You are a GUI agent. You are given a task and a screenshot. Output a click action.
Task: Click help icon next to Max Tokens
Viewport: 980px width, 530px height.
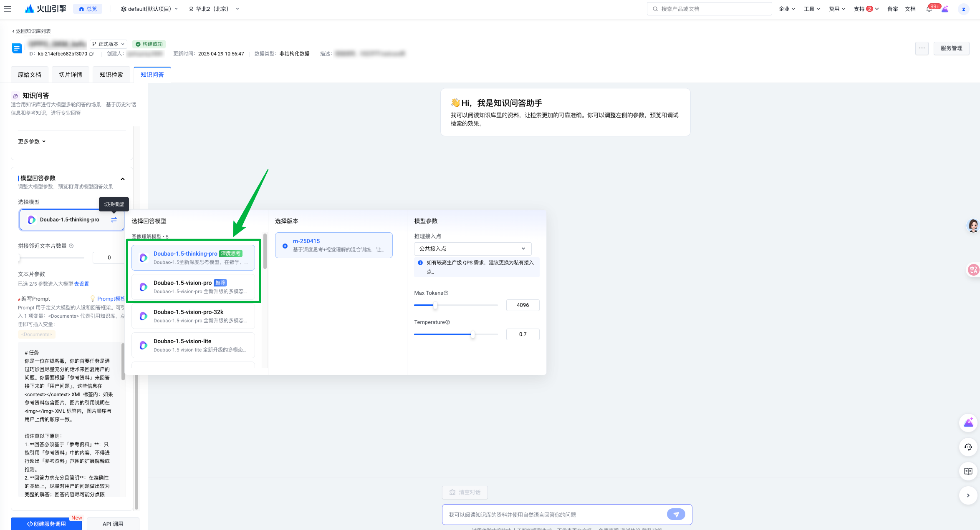(x=446, y=293)
